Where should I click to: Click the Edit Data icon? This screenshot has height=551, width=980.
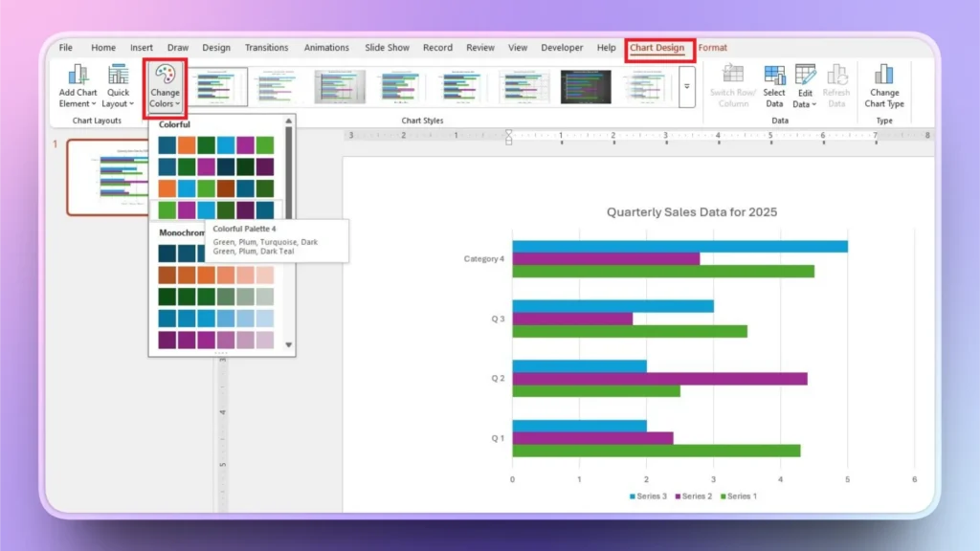tap(804, 75)
